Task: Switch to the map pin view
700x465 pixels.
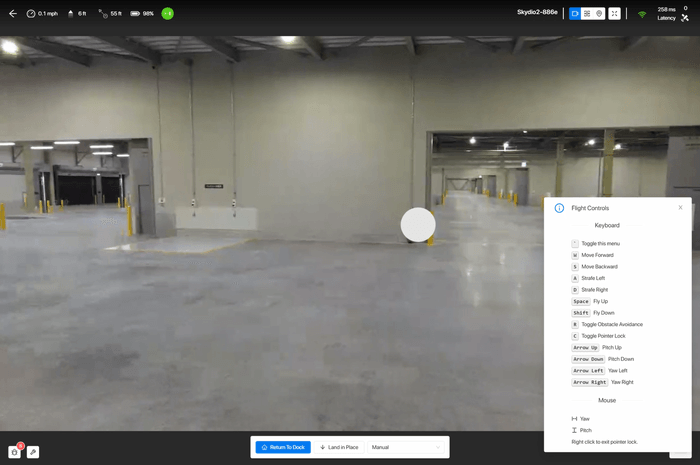Action: [599, 13]
